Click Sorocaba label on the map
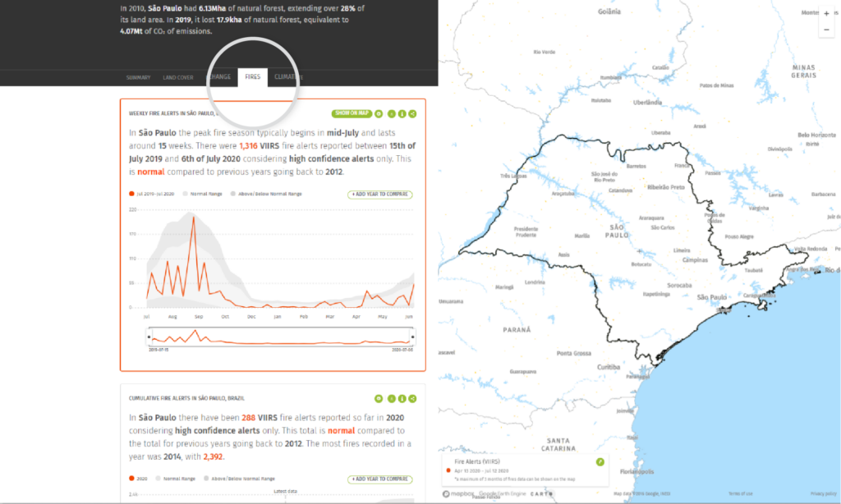 [679, 286]
